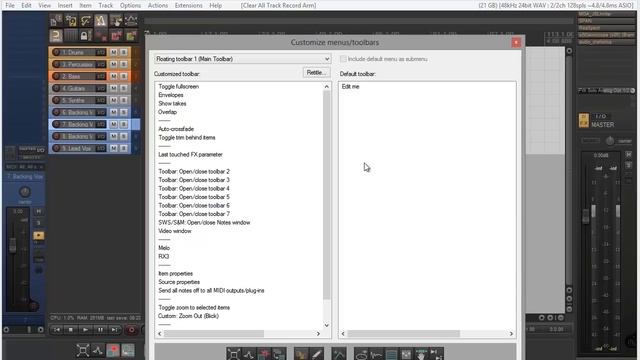Image resolution: width=640 pixels, height=360 pixels.
Task: Go to project end in transport
Action: [115, 329]
